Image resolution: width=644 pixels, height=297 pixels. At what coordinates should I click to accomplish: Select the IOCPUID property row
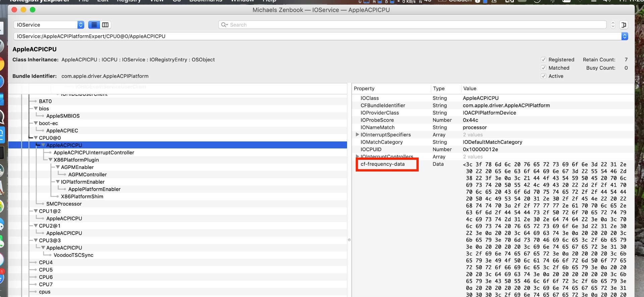pos(493,150)
